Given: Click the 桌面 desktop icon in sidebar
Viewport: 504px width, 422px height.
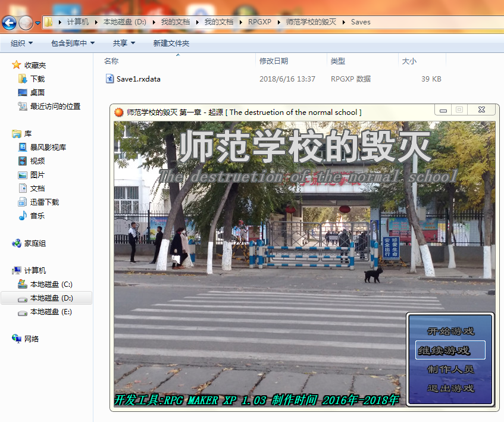Looking at the screenshot, I should click(23, 93).
